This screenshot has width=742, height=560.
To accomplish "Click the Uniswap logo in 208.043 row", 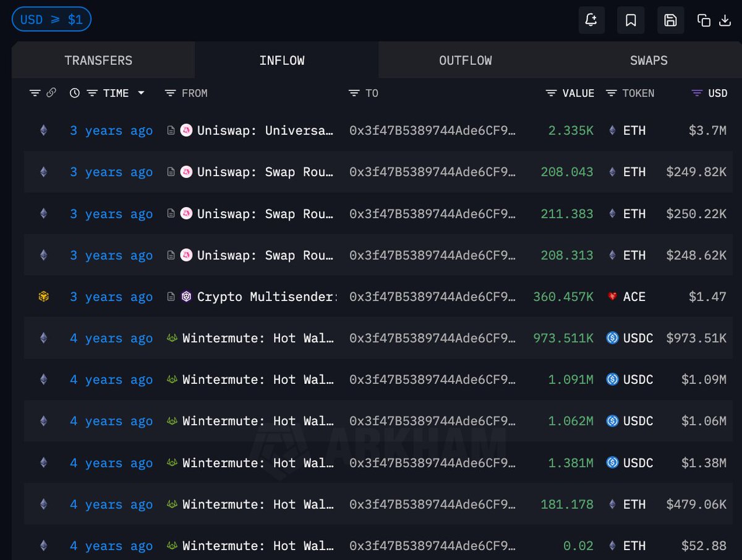I will click(x=186, y=172).
